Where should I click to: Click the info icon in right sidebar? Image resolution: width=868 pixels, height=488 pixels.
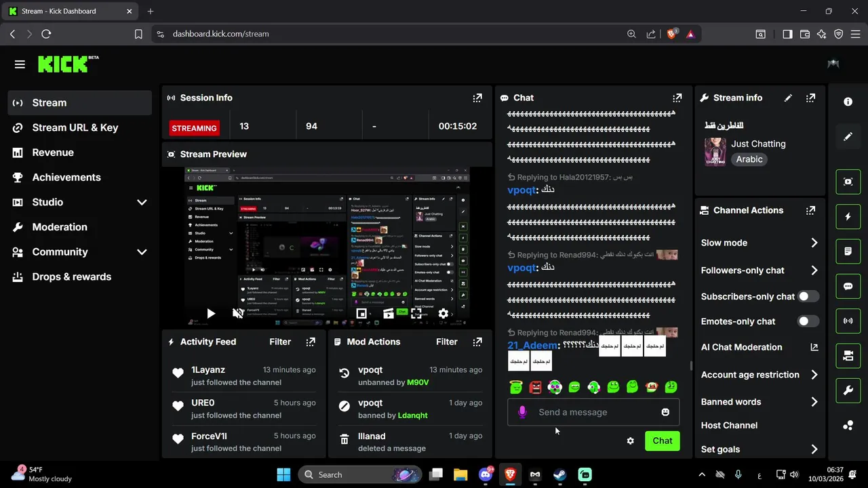pos(848,102)
